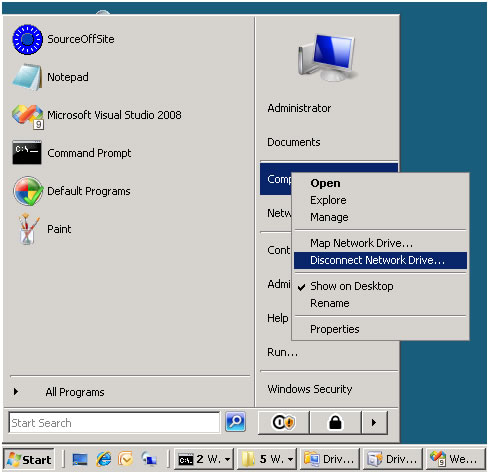This screenshot has height=474, width=489.
Task: Switch to the second Driv... taskbar window
Action: pyautogui.click(x=392, y=460)
